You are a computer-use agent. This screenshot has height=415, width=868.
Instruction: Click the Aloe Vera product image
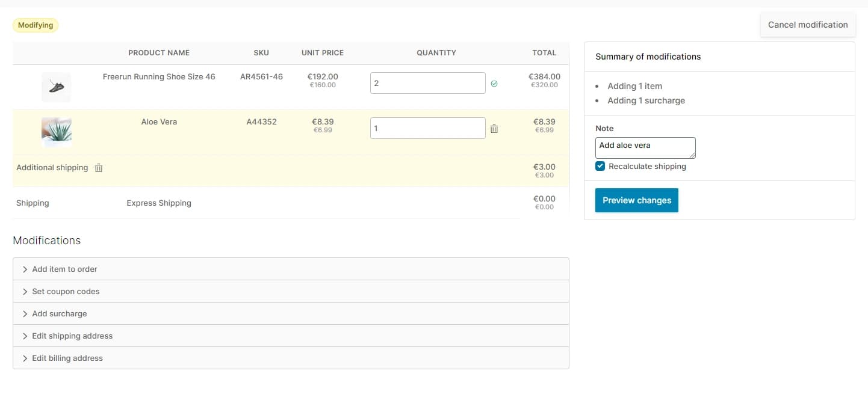point(56,132)
